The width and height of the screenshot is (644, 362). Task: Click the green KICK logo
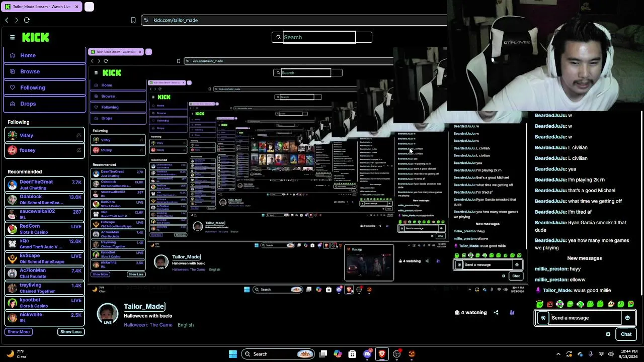click(36, 37)
